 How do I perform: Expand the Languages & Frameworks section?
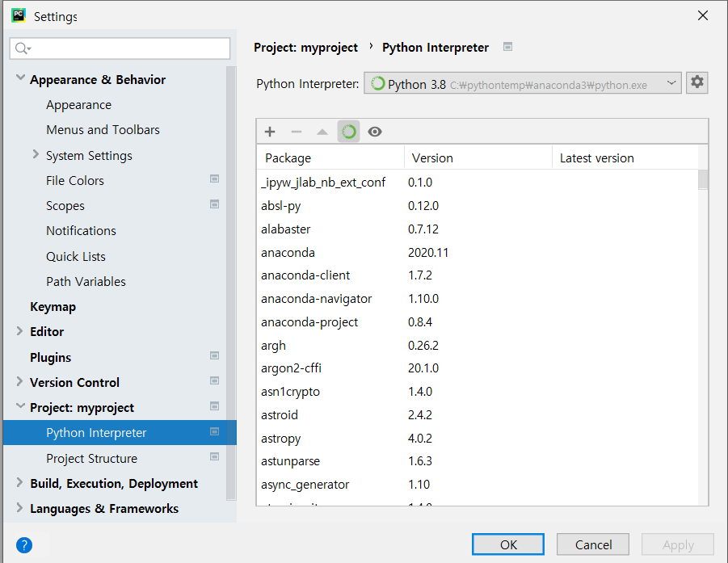(x=19, y=507)
